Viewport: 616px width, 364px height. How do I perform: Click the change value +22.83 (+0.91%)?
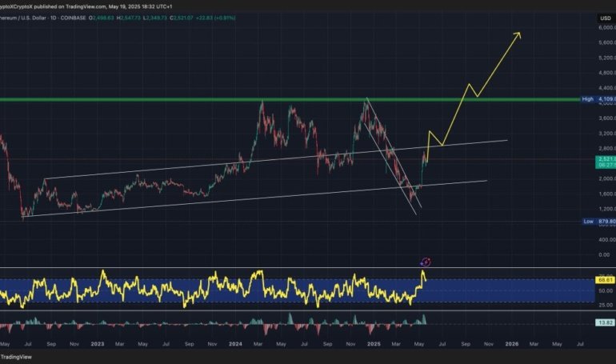[215, 18]
